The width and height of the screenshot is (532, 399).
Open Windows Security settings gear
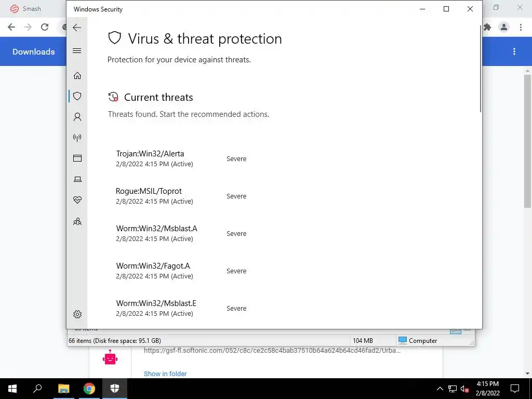77,314
